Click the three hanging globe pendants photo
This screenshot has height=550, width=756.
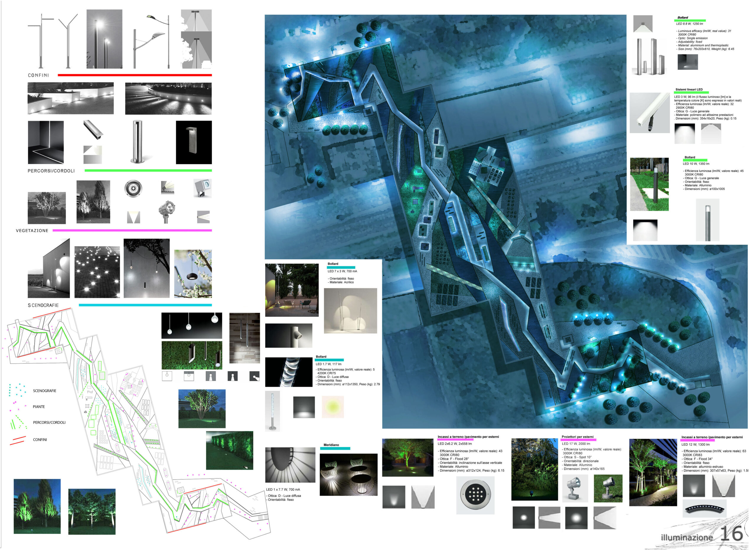point(192,325)
